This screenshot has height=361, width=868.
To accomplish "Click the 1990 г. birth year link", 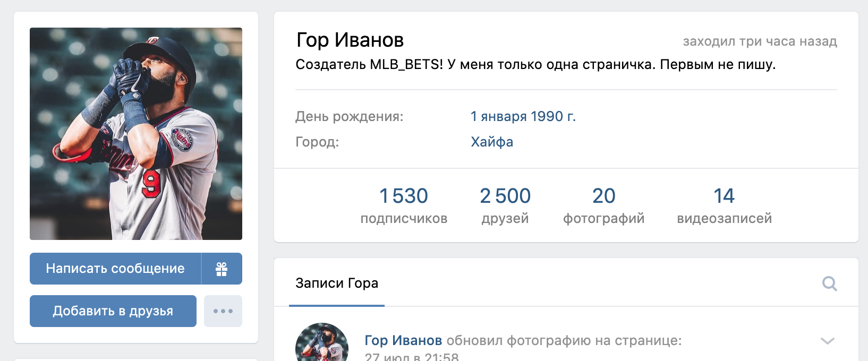I will pos(553,116).
